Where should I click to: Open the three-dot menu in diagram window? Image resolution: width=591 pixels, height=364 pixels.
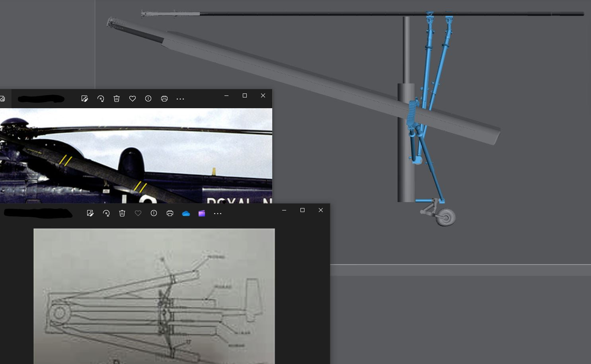coord(218,214)
